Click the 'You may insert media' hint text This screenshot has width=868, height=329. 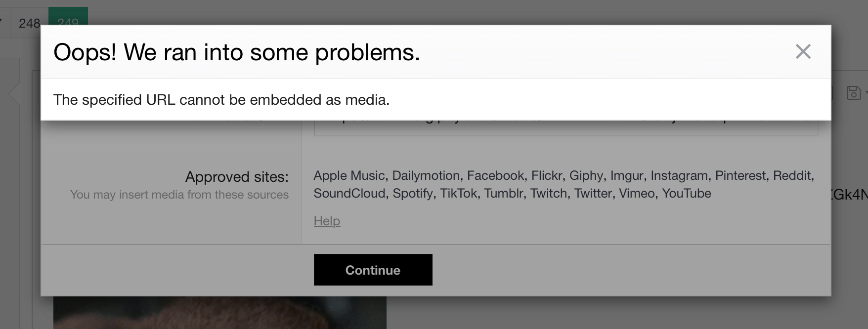point(179,195)
